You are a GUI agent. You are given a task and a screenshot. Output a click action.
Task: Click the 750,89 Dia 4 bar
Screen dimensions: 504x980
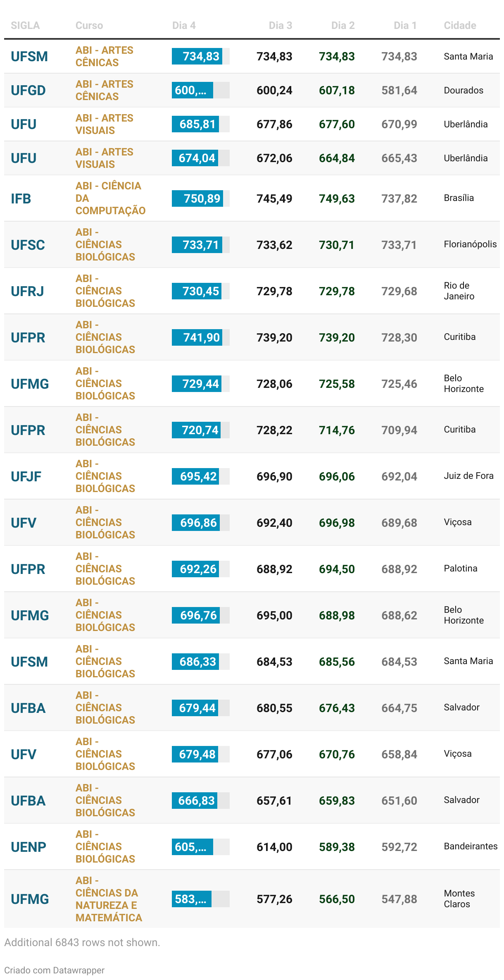tap(197, 198)
